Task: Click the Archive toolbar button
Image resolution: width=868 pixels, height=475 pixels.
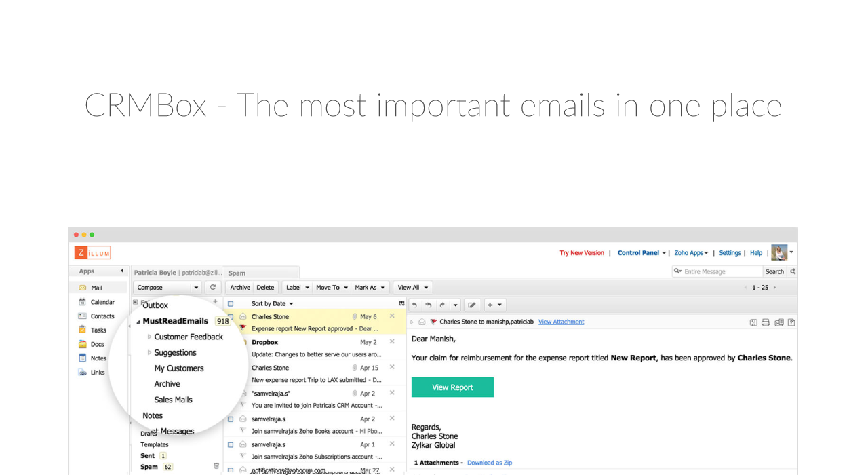Action: [240, 288]
